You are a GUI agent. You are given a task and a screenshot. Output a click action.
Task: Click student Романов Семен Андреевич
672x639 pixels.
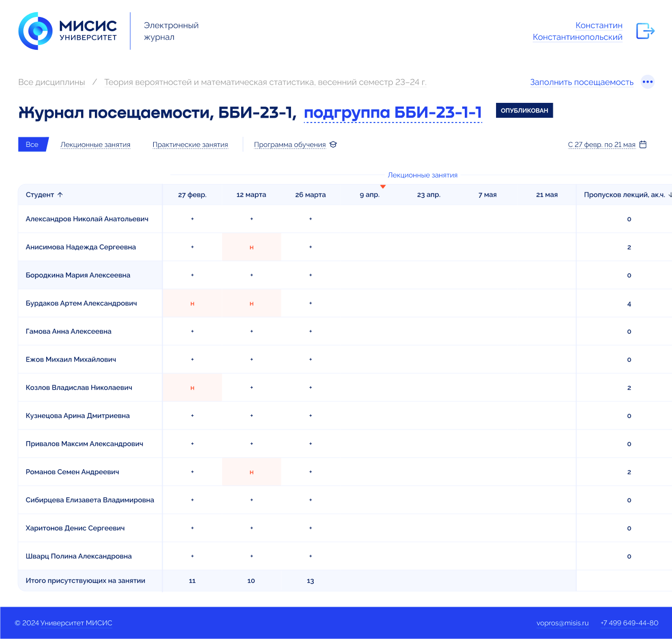click(72, 472)
